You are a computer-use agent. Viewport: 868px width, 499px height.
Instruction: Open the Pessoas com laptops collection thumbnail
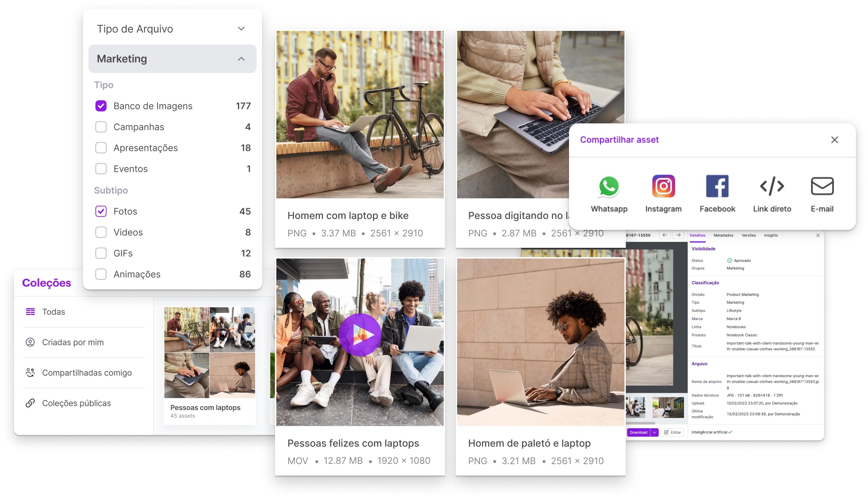(209, 353)
